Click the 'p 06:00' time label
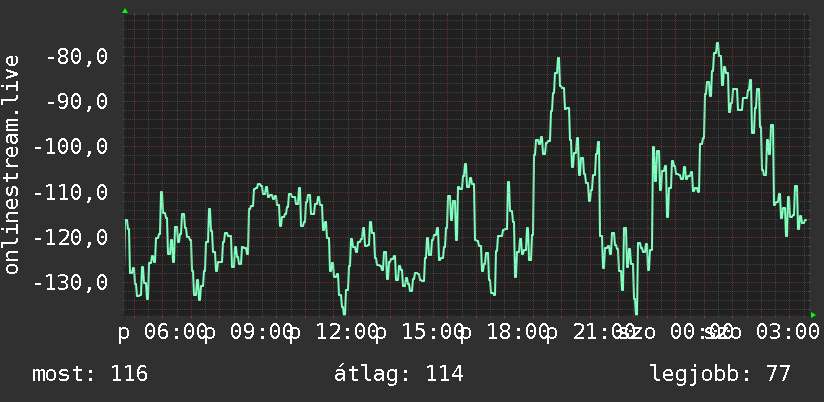The height and width of the screenshot is (402, 824). coord(162,333)
